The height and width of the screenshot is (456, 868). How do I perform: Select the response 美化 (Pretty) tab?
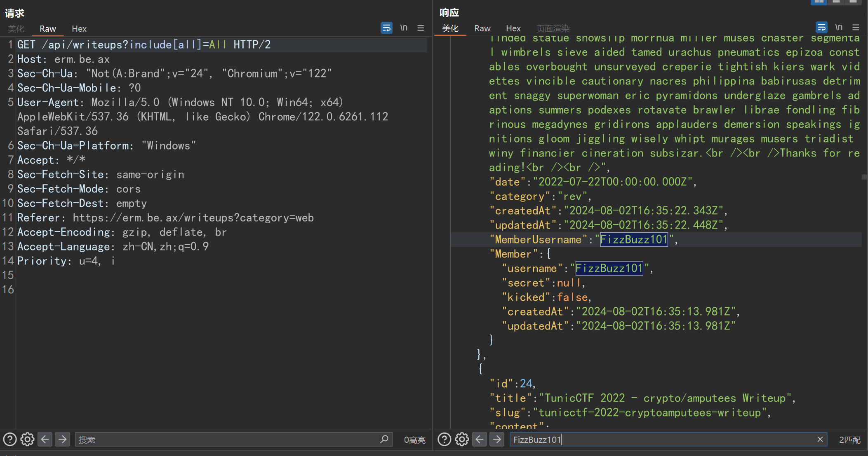(x=450, y=28)
